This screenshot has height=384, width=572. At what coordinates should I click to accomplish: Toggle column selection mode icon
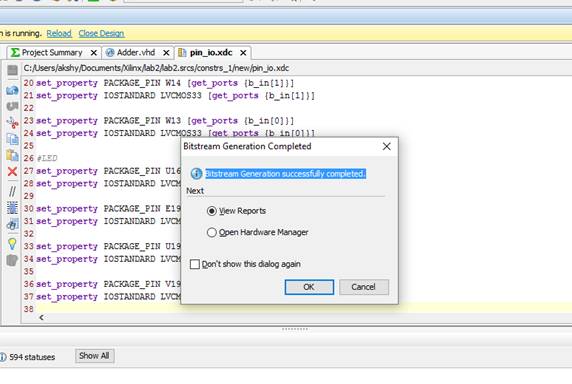click(12, 208)
